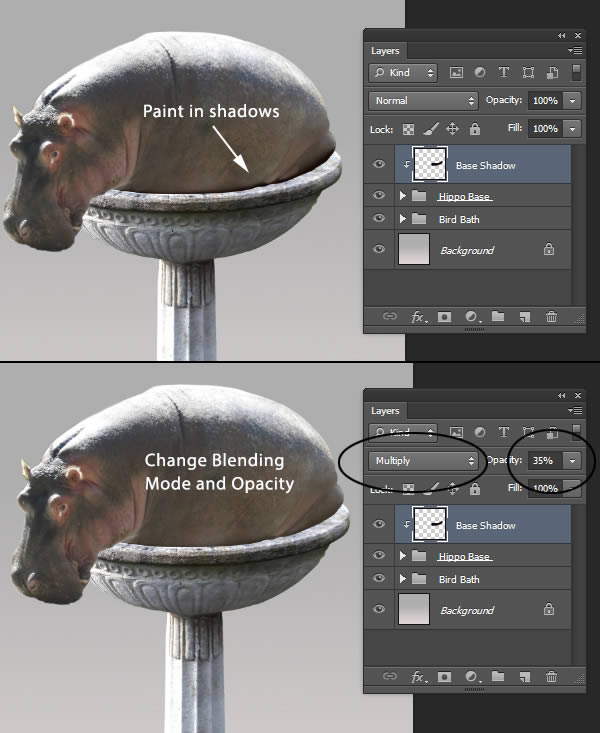Click Link layers icon in lower panel footer
This screenshot has width=600, height=733.
tap(390, 676)
